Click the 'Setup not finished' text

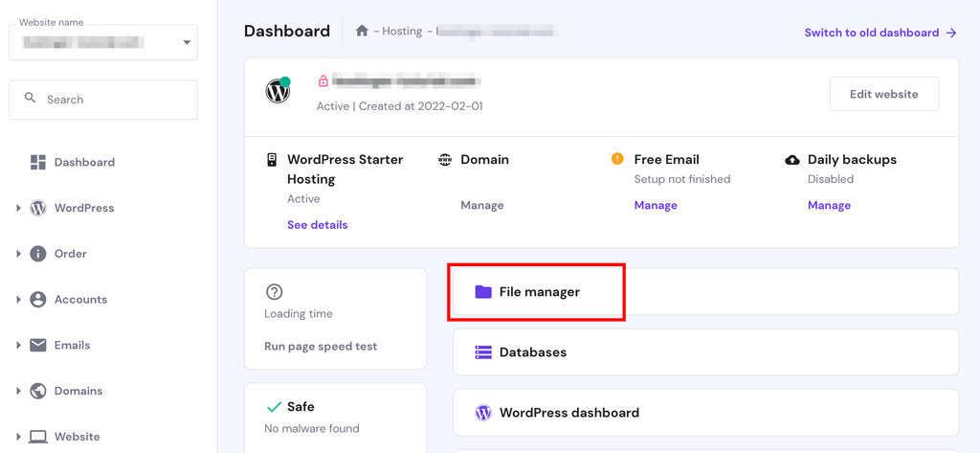(681, 179)
